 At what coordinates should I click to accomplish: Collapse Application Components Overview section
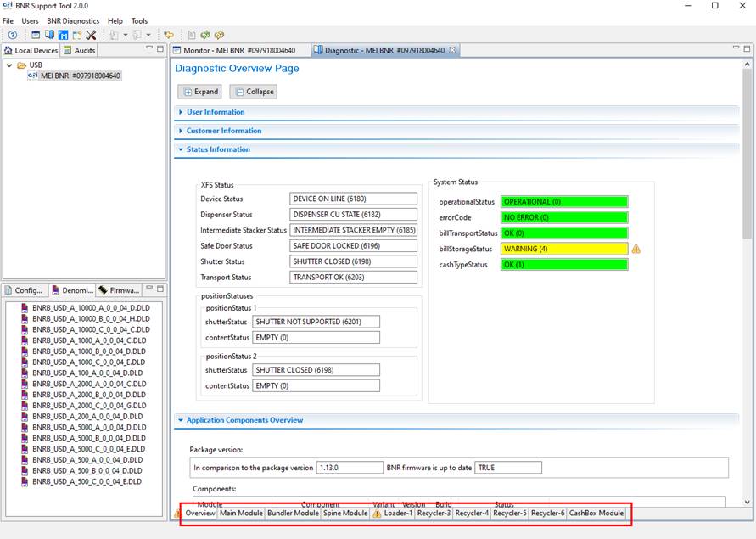(x=244, y=420)
